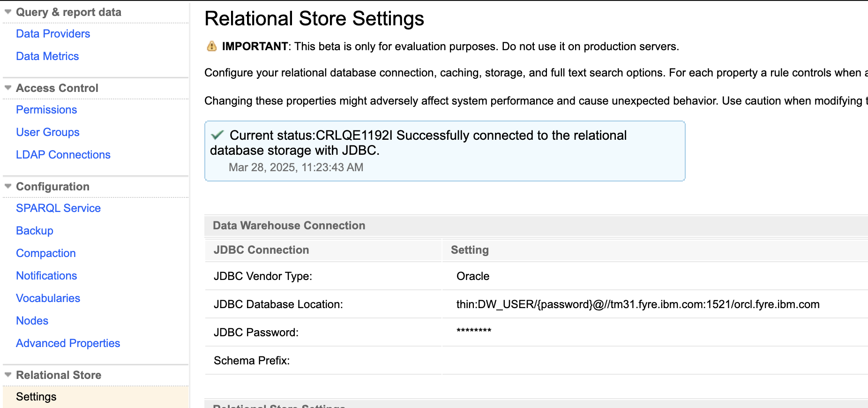Open LDAP Connections page
Viewport: 868px width, 408px height.
coord(63,155)
